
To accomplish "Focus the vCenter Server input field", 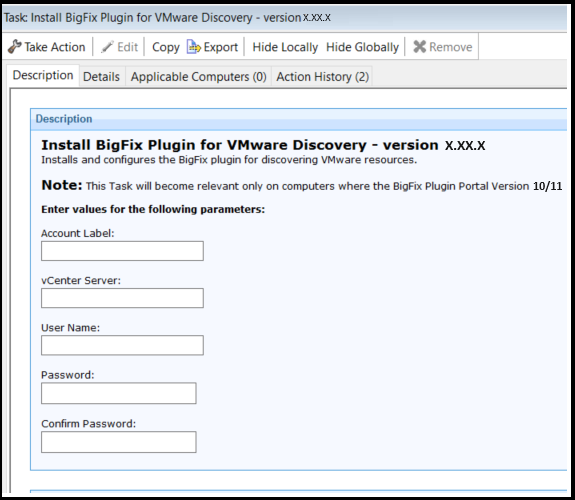I will coord(122,298).
